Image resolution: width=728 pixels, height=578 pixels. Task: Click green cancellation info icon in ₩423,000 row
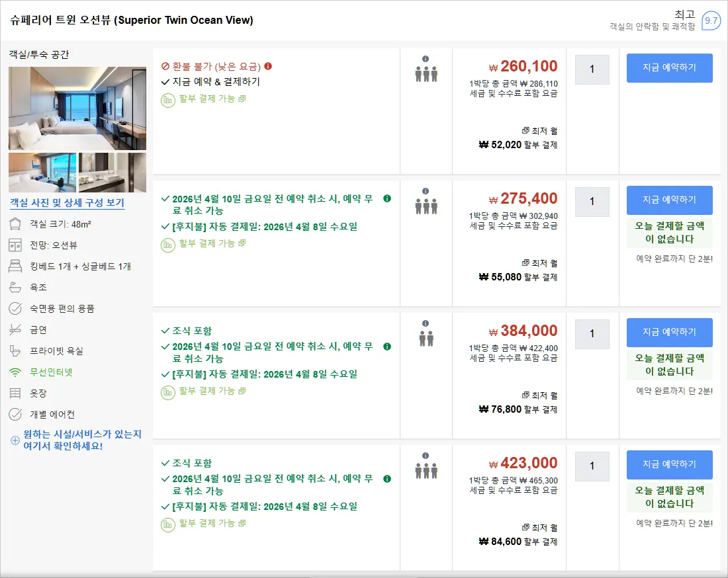(387, 479)
